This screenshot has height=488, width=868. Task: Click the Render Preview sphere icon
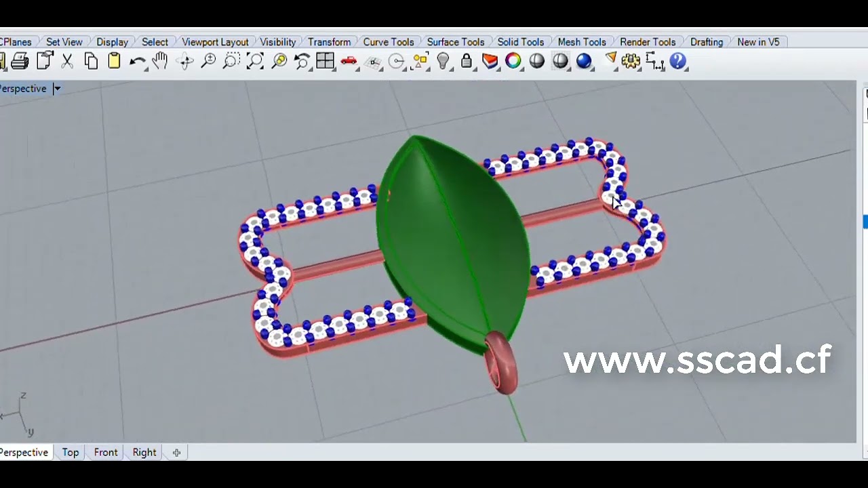tap(560, 61)
